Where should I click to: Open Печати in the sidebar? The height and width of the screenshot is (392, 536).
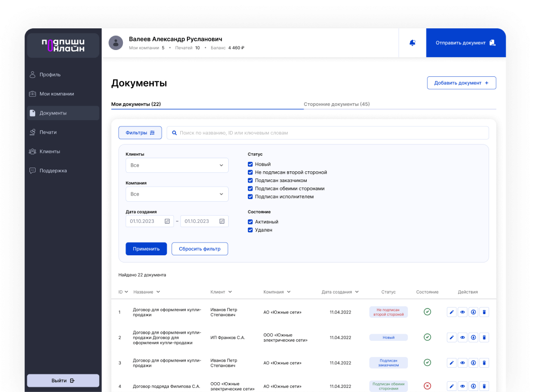pyautogui.click(x=63, y=132)
